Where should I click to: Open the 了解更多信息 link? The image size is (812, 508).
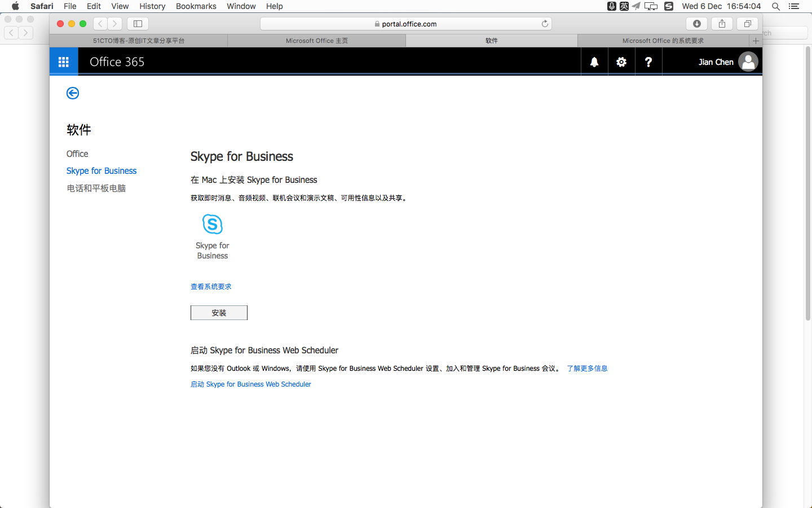click(587, 369)
